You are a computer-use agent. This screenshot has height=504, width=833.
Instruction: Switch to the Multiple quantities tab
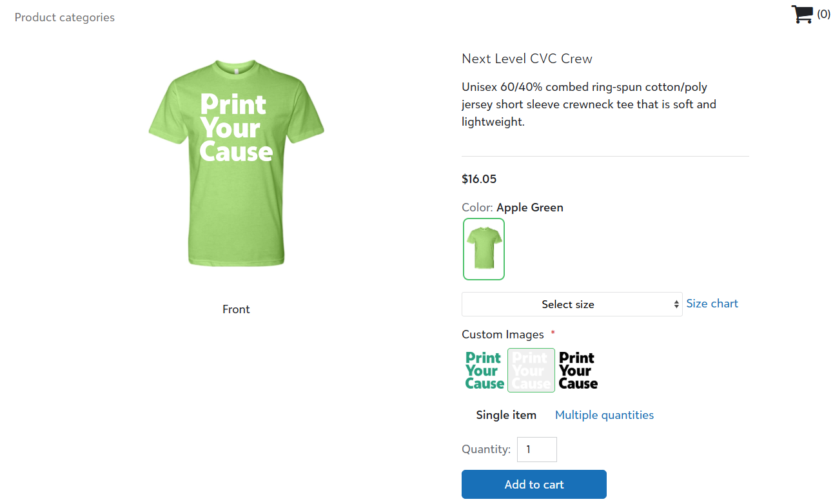[x=604, y=415]
